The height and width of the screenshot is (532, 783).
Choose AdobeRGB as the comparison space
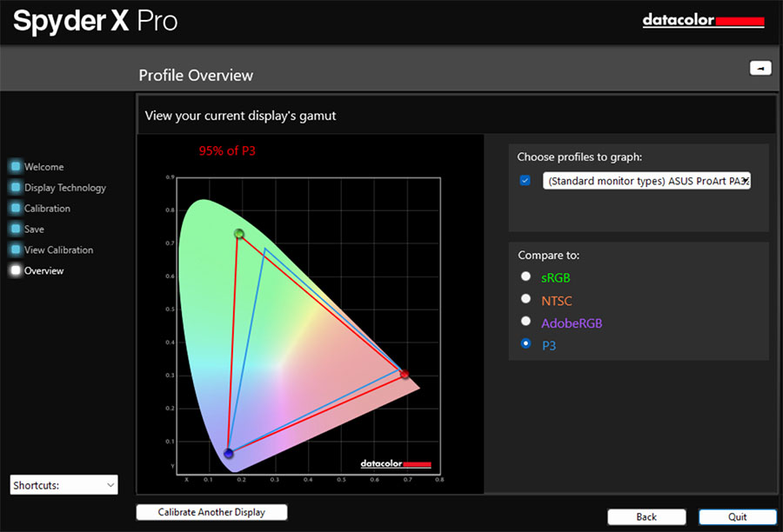tap(525, 321)
